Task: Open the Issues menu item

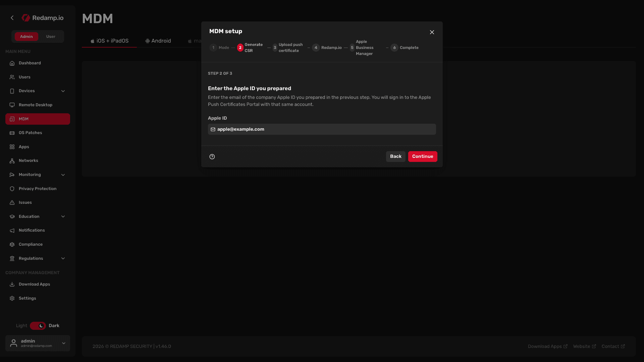Action: pos(38,202)
